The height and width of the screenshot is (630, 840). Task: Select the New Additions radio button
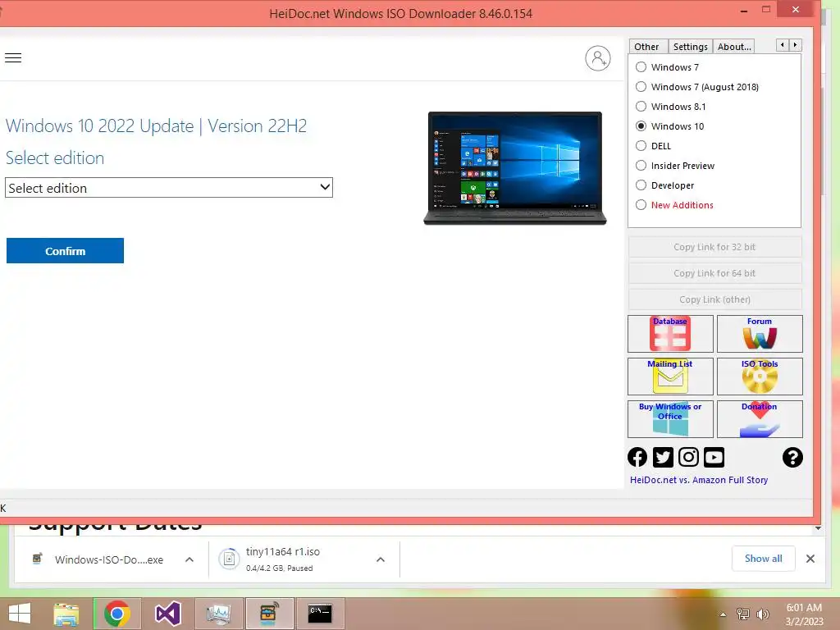point(641,205)
